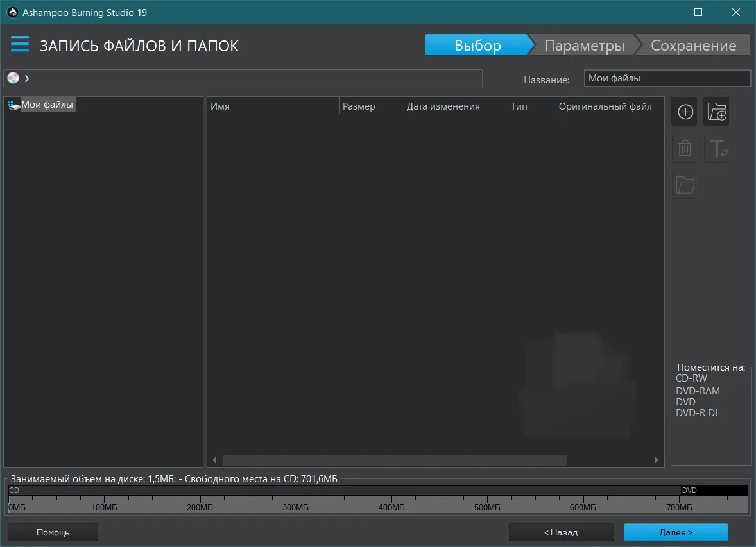This screenshot has height=547, width=756.
Task: Proceed with the Далее button
Action: pyautogui.click(x=676, y=532)
